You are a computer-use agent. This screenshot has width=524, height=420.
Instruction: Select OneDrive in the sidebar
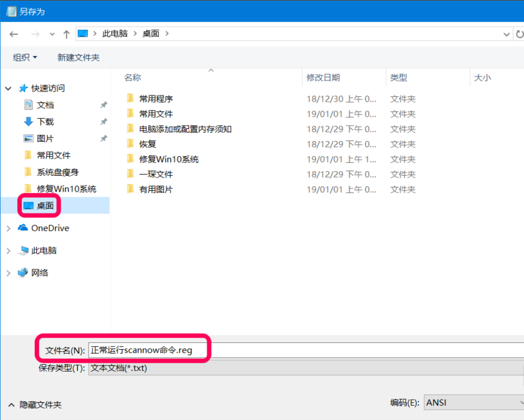[50, 228]
